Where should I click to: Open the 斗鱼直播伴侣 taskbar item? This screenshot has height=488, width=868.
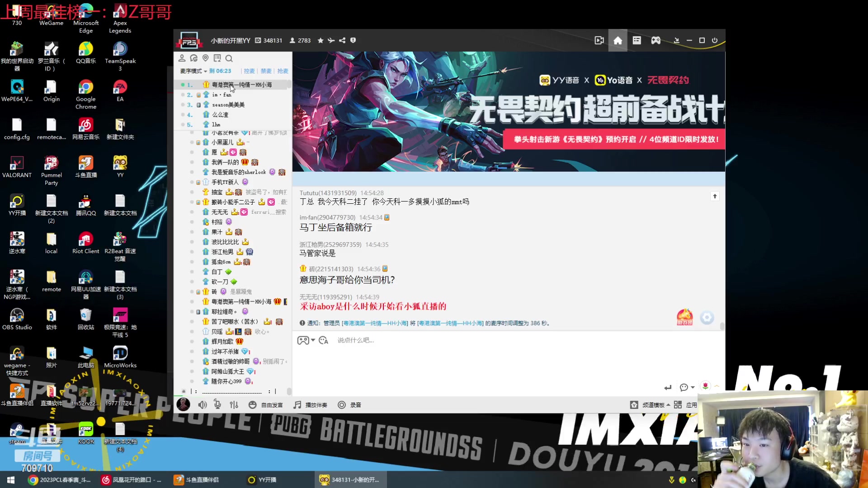point(198,480)
